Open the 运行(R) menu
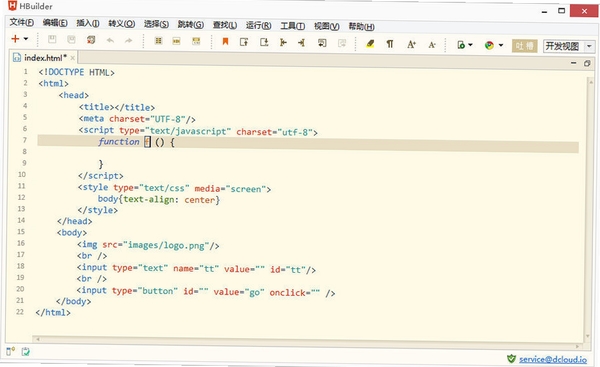This screenshot has height=367, width=600. tap(258, 25)
